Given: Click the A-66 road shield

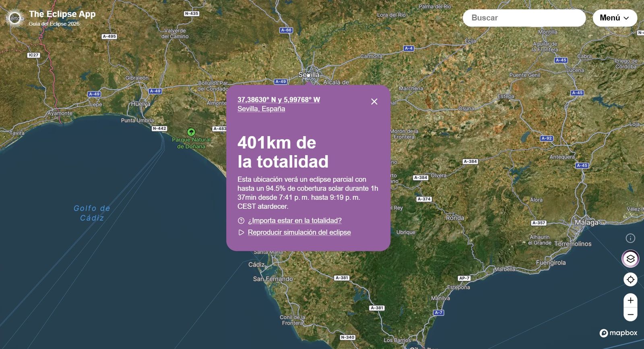Looking at the screenshot, I should click(x=286, y=30).
